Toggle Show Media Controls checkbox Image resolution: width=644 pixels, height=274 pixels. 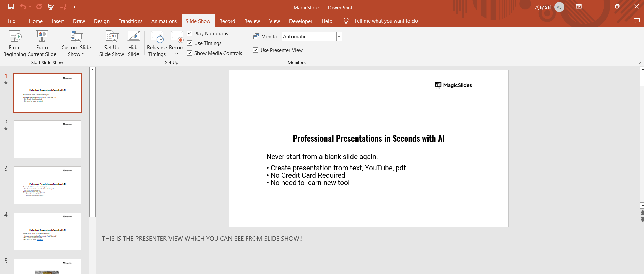(x=190, y=53)
